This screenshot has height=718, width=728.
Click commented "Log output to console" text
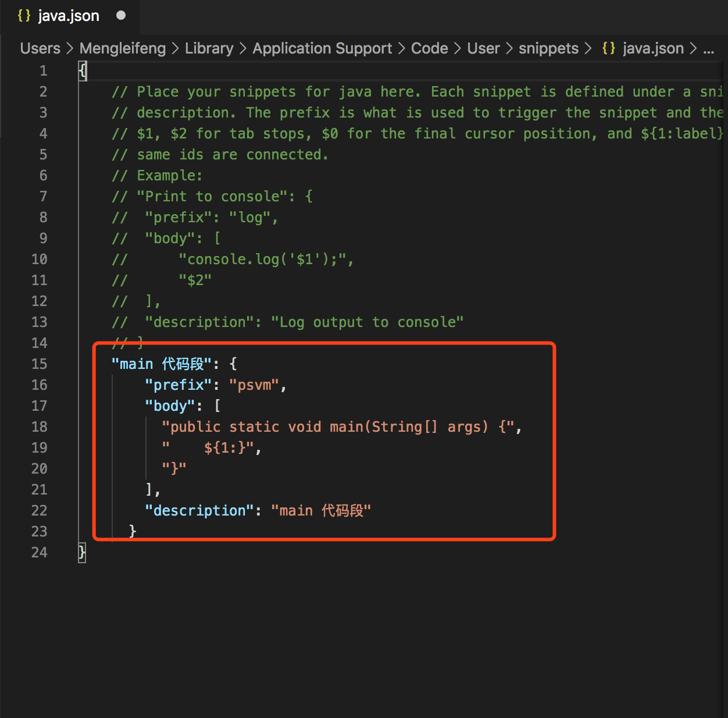[x=367, y=322]
